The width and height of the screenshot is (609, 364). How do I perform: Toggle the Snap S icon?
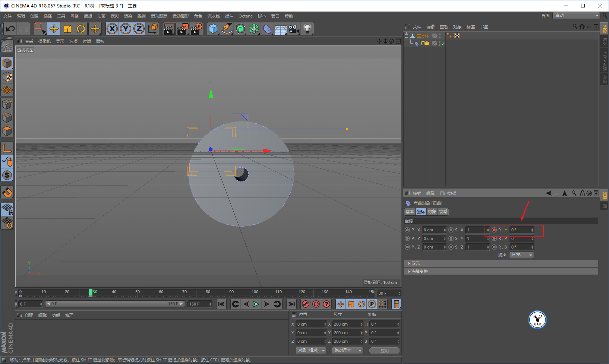point(7,175)
